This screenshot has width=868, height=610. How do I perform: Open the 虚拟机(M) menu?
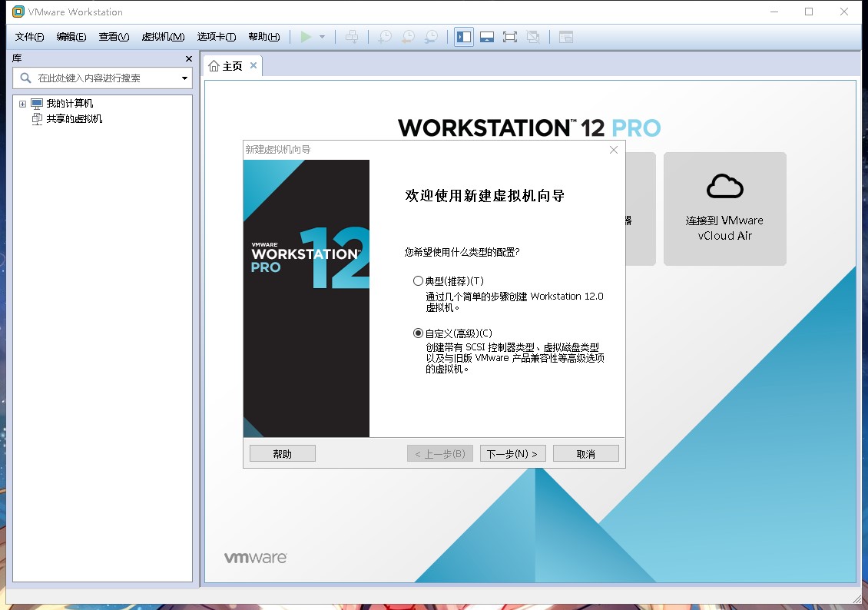(163, 37)
